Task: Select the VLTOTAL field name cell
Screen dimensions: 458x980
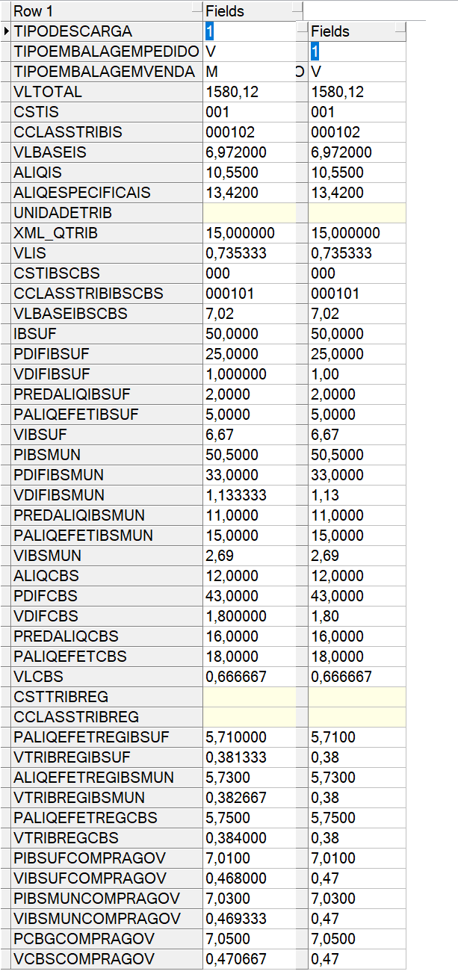Action: pos(106,92)
